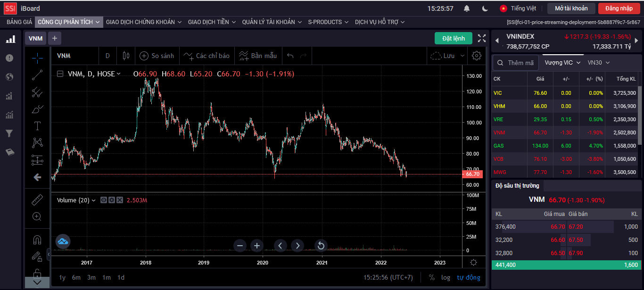Remove the Volume indicator
The width and height of the screenshot is (644, 290).
pyautogui.click(x=120, y=200)
